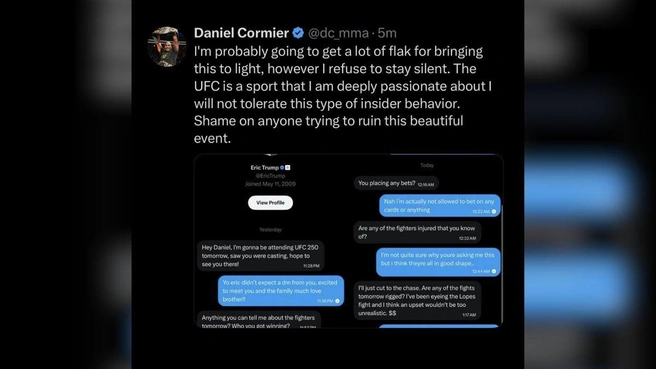The height and width of the screenshot is (369, 656).
Task: Select 'You placing any bets?' message bubble
Action: pyautogui.click(x=396, y=183)
